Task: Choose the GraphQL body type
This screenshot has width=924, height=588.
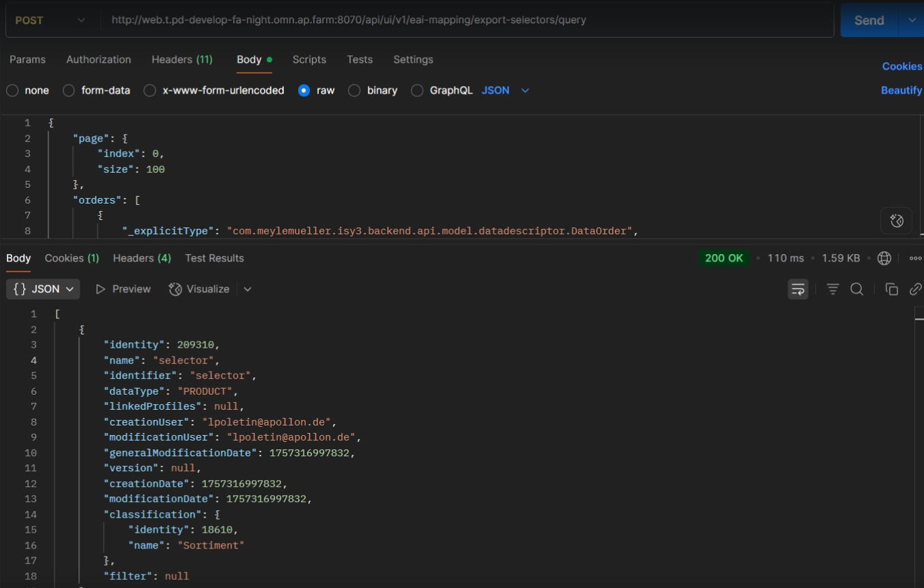Action: pos(417,90)
